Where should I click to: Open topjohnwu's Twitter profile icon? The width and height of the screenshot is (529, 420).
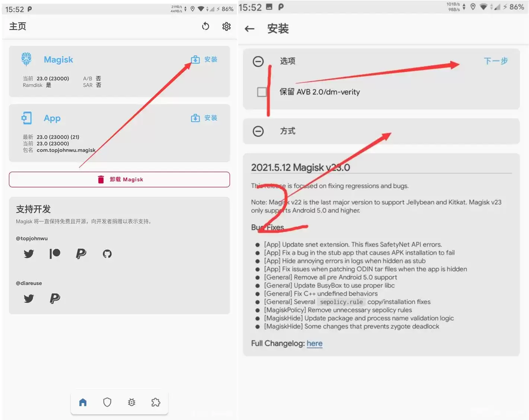29,254
